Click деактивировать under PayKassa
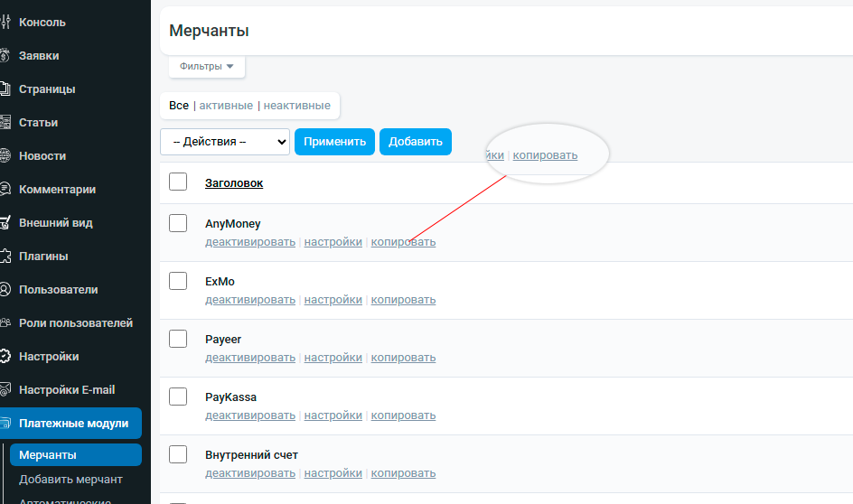853x504 pixels. click(x=250, y=415)
